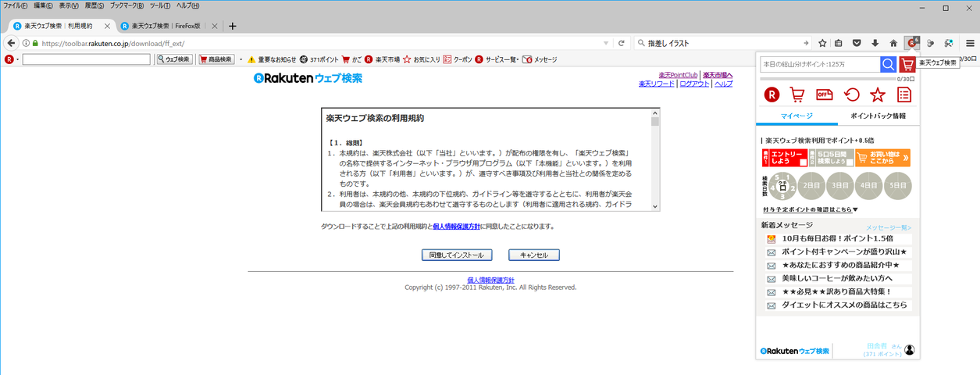Click the クーポン item in Rakuten toolbar

[458, 59]
